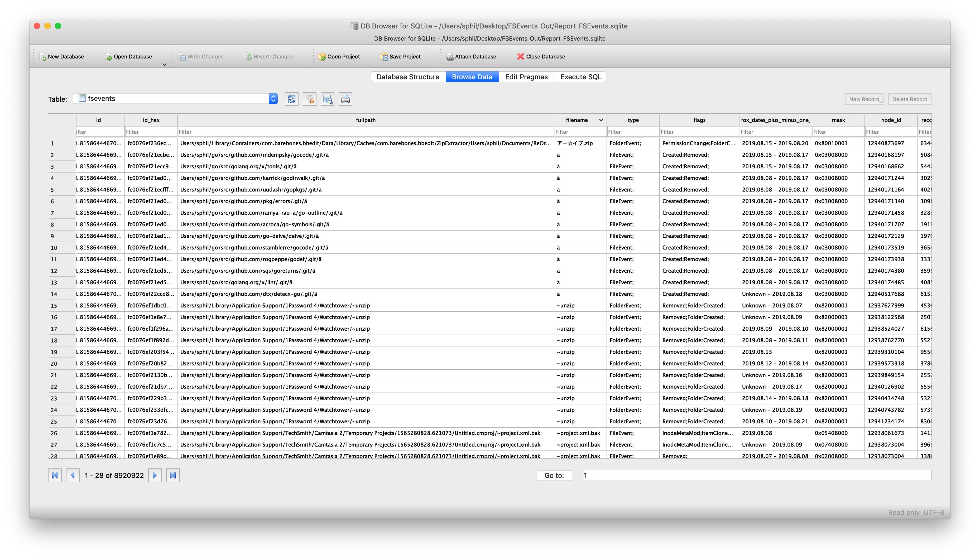Open the fsevents table dropdown
The height and width of the screenshot is (558, 980).
click(x=273, y=99)
